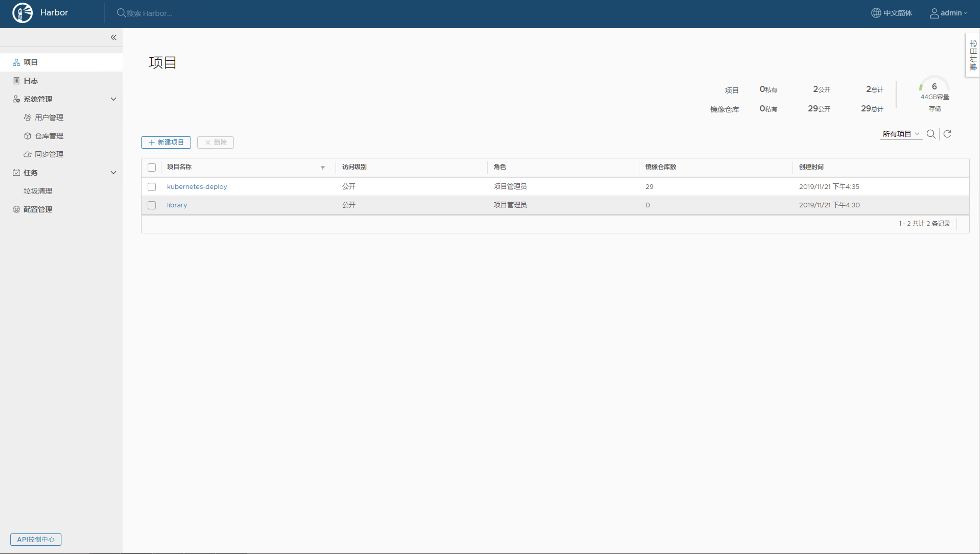Open the 所有项目 filter dropdown
The width and height of the screenshot is (980, 554).
point(901,134)
